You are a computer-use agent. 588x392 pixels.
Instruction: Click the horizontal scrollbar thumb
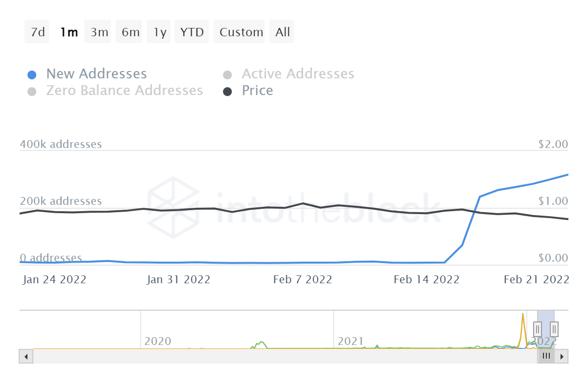(x=546, y=356)
